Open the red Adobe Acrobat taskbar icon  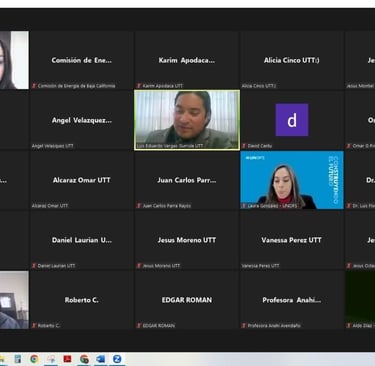pos(67,359)
